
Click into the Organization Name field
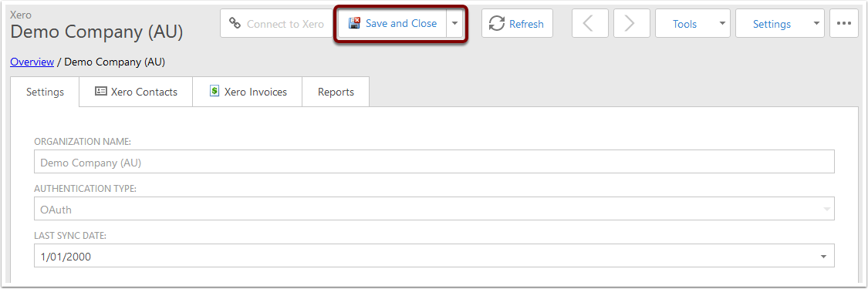click(x=434, y=162)
